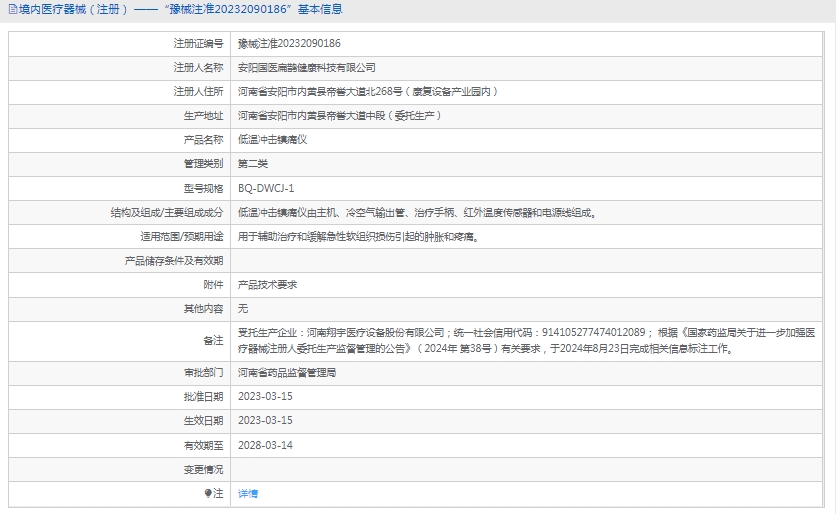Click 产品技术要求 in the attachment row

[x=267, y=285]
